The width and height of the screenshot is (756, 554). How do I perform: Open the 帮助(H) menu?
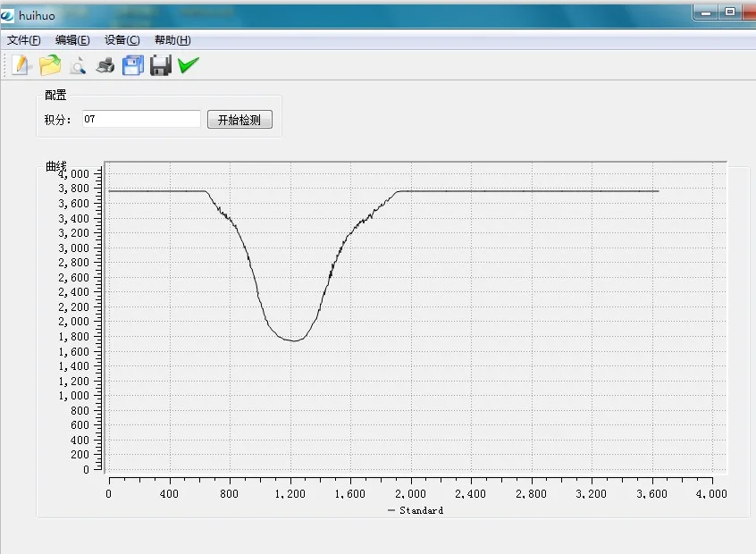click(172, 40)
